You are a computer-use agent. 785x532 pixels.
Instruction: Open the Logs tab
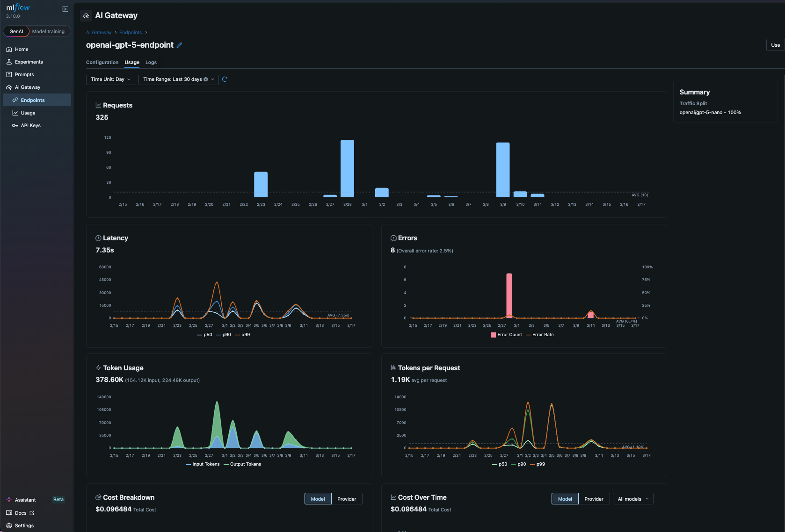151,62
